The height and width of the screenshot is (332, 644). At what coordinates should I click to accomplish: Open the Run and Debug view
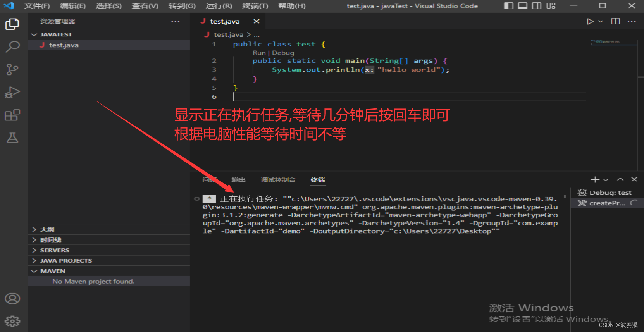(12, 92)
